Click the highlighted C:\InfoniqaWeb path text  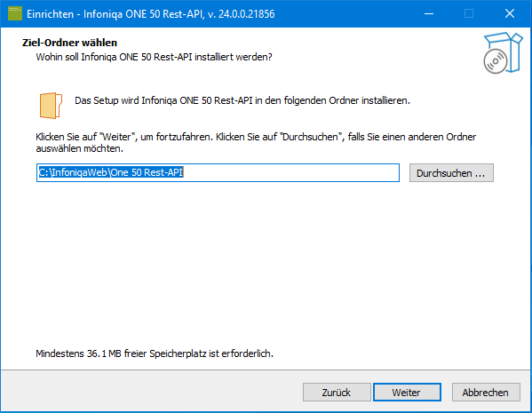[x=111, y=172]
